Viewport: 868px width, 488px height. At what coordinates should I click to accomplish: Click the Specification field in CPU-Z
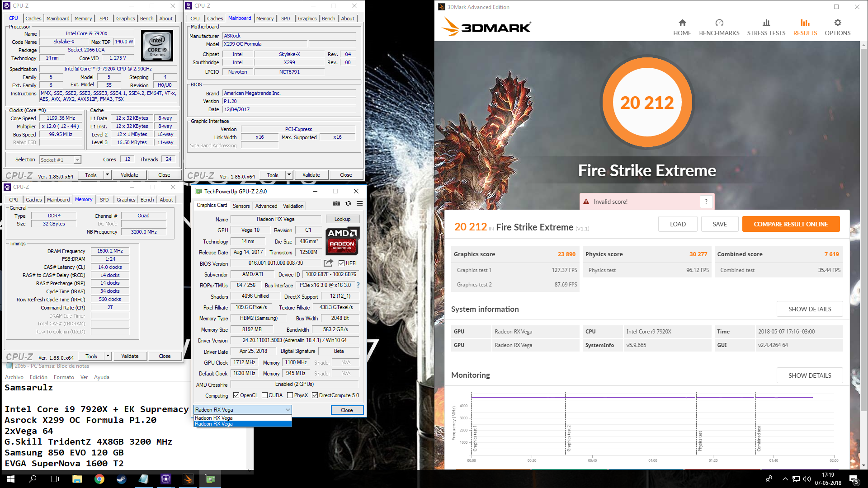tap(108, 69)
